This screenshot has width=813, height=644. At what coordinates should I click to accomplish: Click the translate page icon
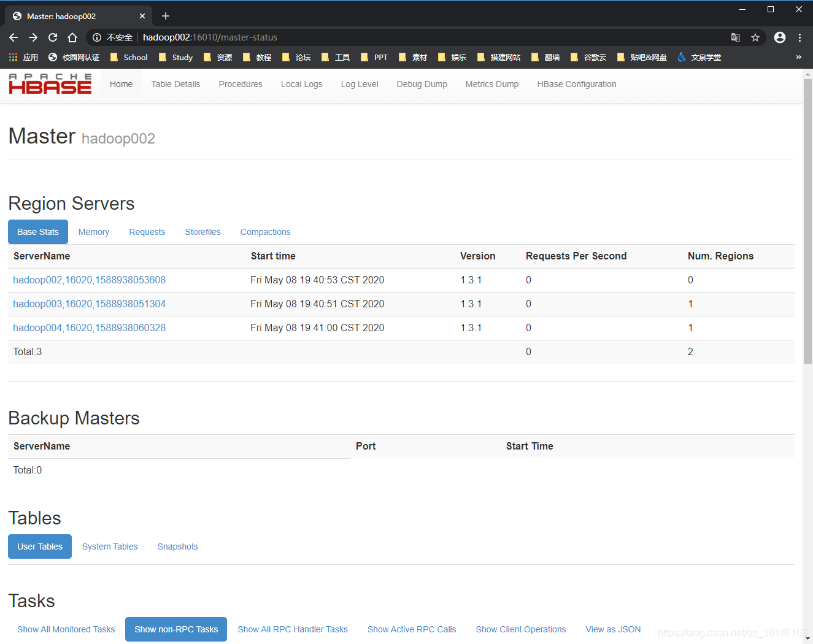pos(736,37)
